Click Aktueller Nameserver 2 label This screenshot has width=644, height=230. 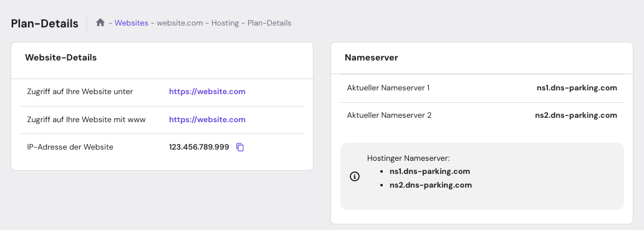pos(390,115)
